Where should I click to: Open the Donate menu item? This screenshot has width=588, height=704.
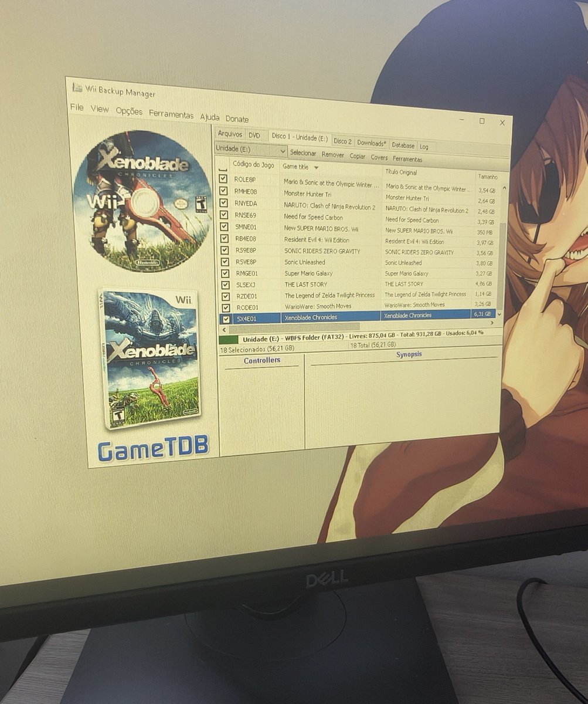tap(237, 119)
